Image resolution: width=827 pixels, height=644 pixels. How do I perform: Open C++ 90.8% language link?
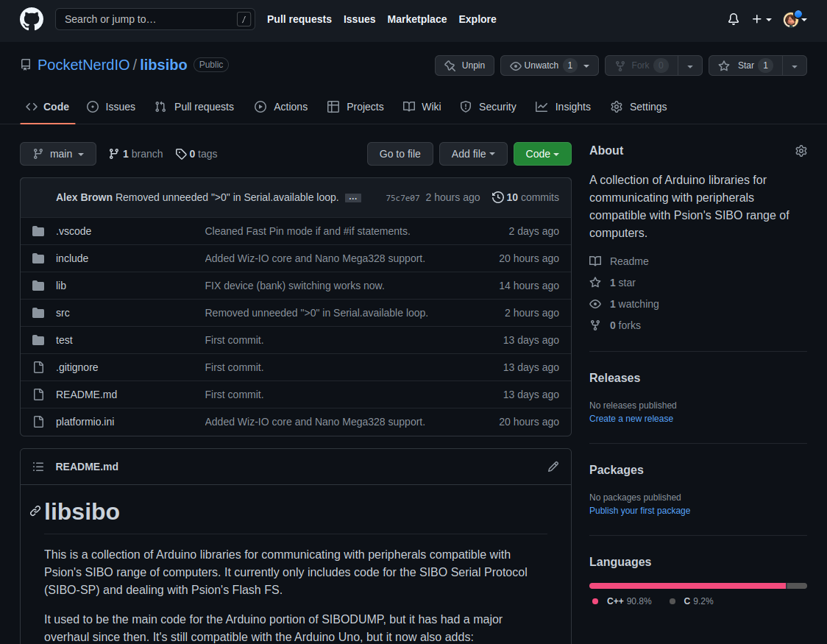pos(622,601)
